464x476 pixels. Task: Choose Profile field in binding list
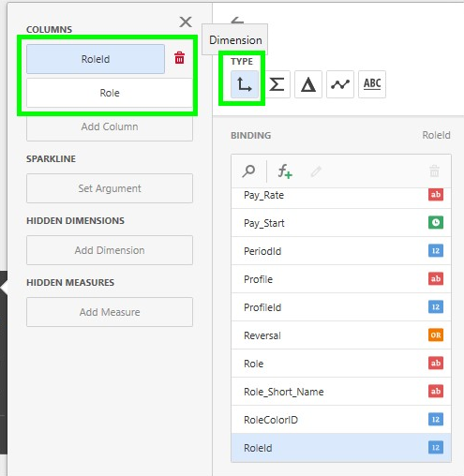coord(341,279)
